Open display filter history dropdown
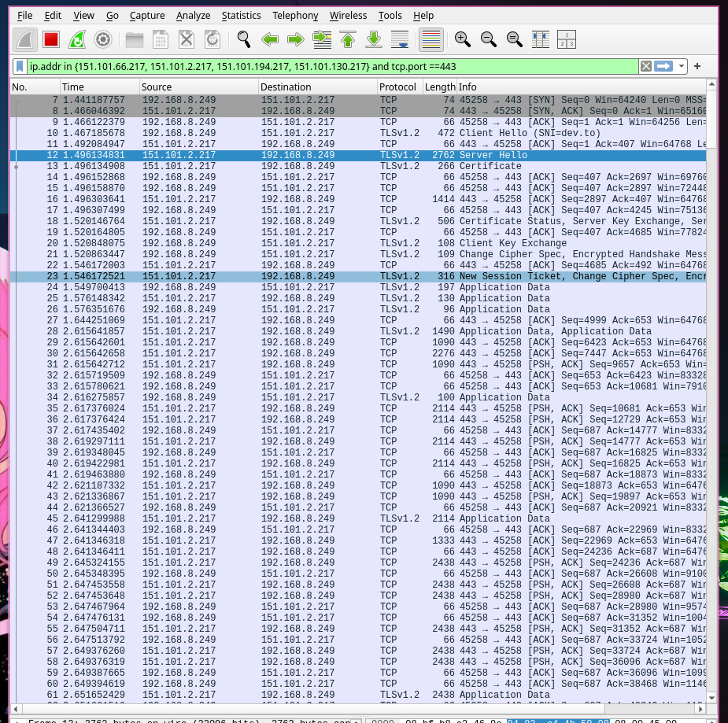Image resolution: width=728 pixels, height=723 pixels. click(681, 66)
